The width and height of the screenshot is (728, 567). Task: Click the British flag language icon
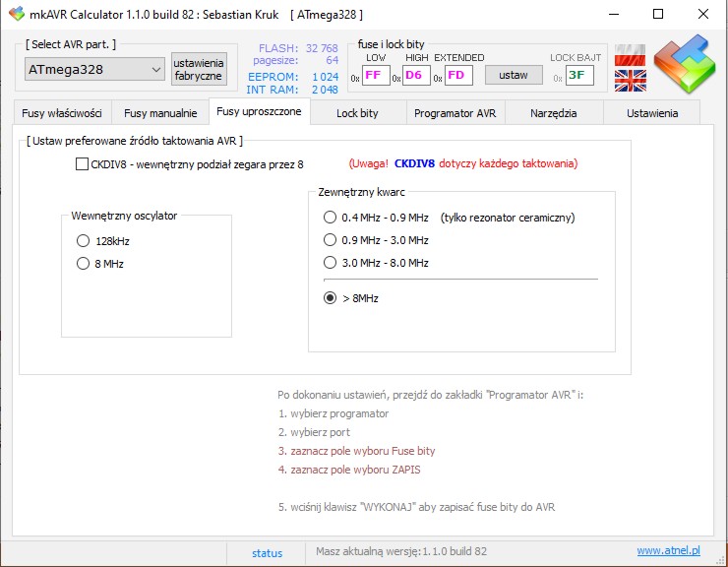(x=629, y=81)
